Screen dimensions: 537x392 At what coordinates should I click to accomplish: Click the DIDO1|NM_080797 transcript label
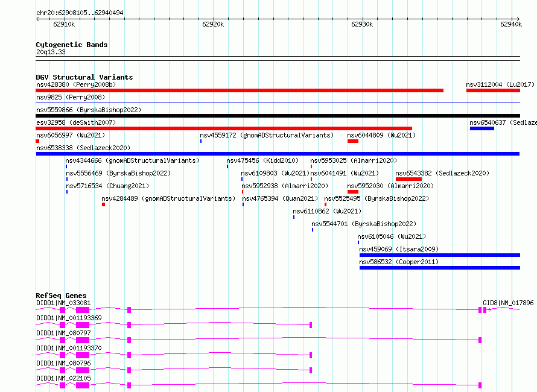click(63, 333)
